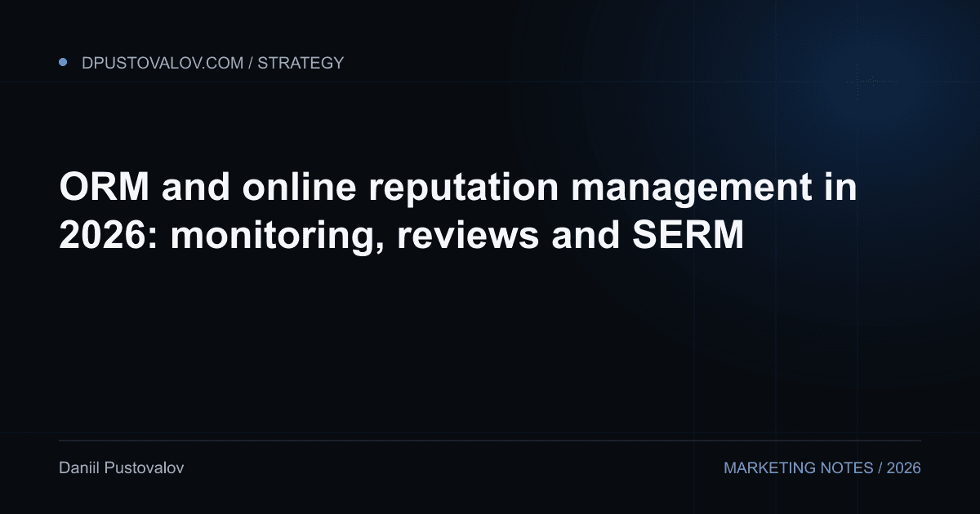Click the blue dot beside DPUSTOVALOV.COM
This screenshot has height=514, width=980.
pyautogui.click(x=63, y=62)
